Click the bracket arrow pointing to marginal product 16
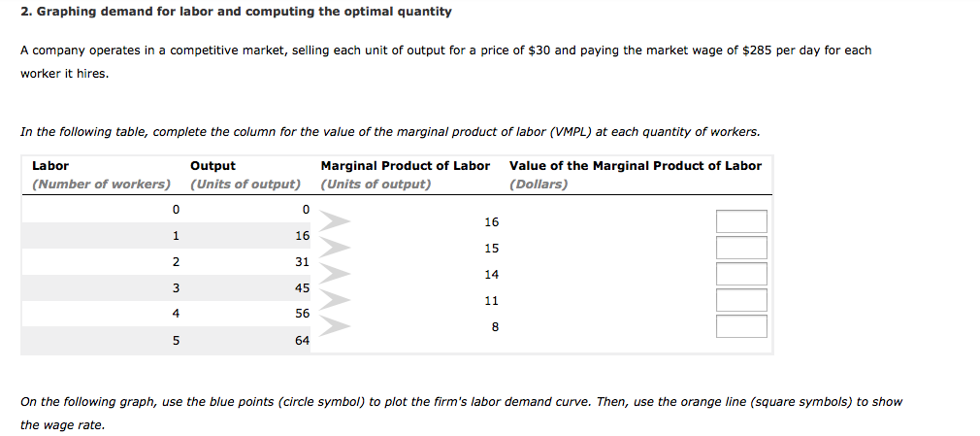Viewport: 980px width, 436px height. (333, 221)
